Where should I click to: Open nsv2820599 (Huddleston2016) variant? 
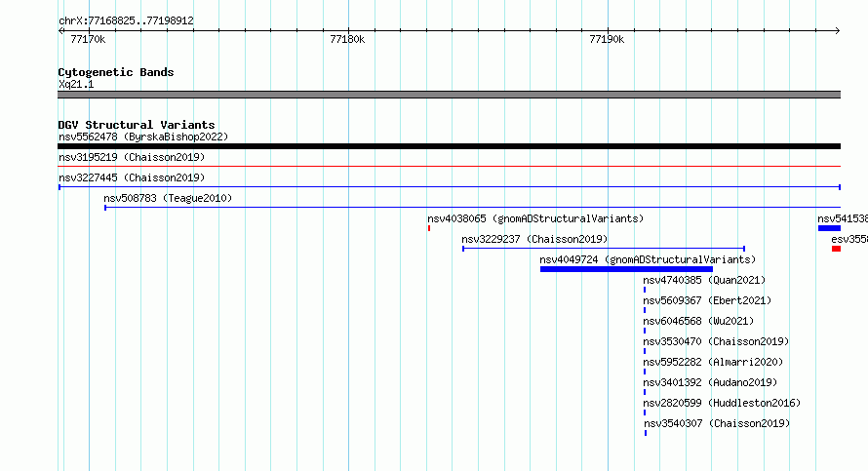(722, 403)
